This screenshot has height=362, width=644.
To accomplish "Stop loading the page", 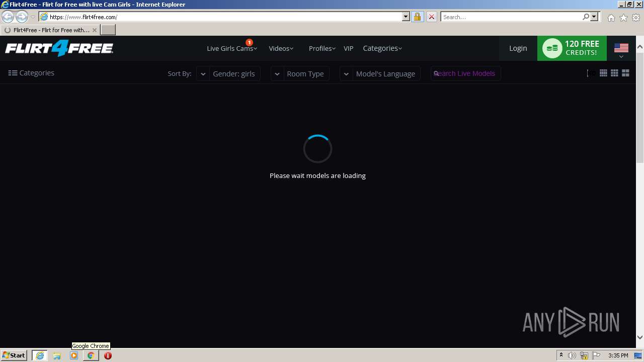I will (432, 17).
